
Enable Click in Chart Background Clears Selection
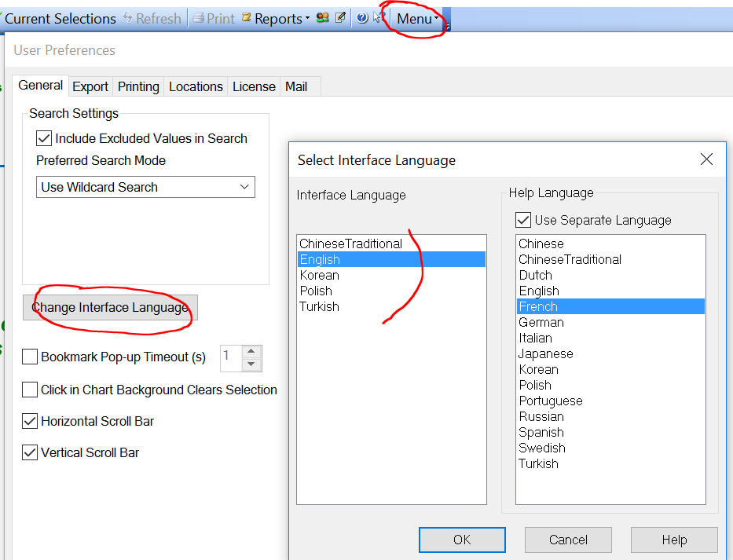[x=30, y=390]
